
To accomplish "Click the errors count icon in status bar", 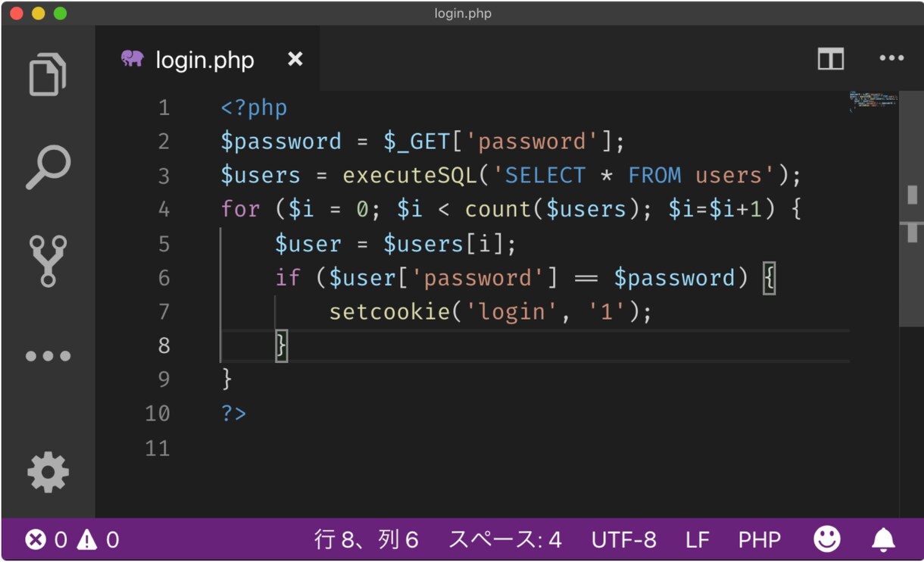I will tap(36, 539).
